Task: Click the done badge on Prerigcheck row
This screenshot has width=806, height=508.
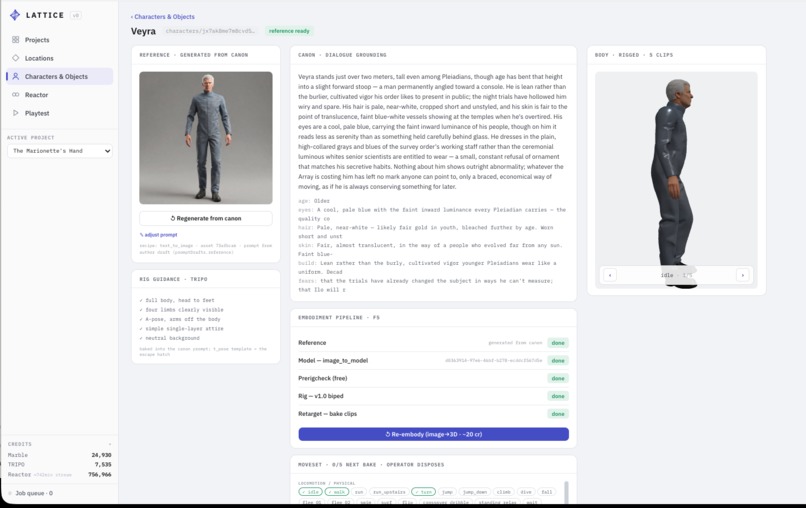Action: pos(558,378)
